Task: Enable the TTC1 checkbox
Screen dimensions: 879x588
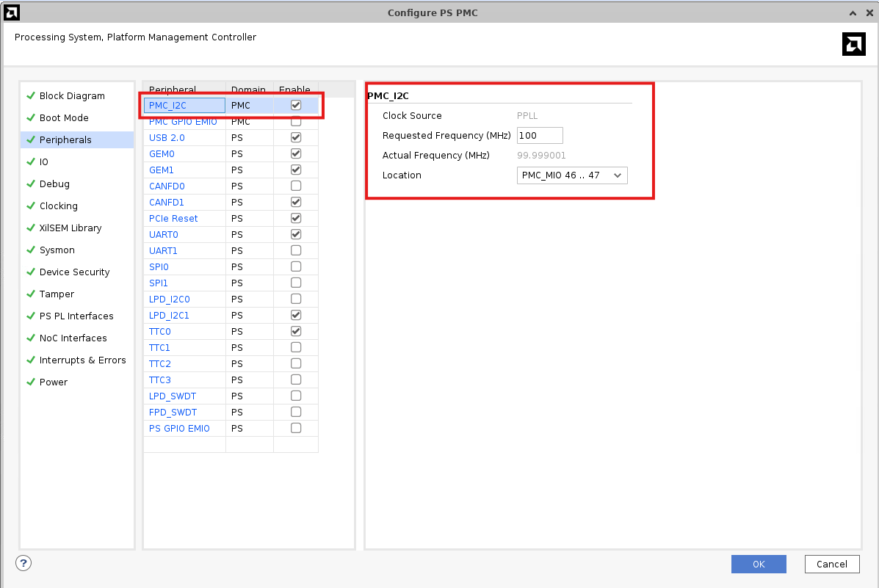Action: tap(296, 347)
